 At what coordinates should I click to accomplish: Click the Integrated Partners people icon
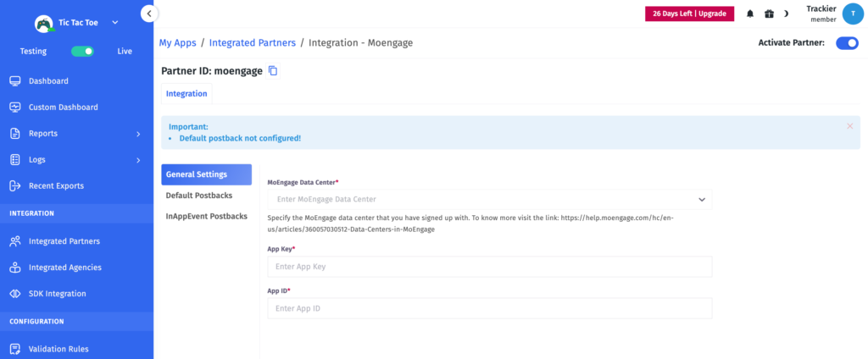pyautogui.click(x=15, y=241)
